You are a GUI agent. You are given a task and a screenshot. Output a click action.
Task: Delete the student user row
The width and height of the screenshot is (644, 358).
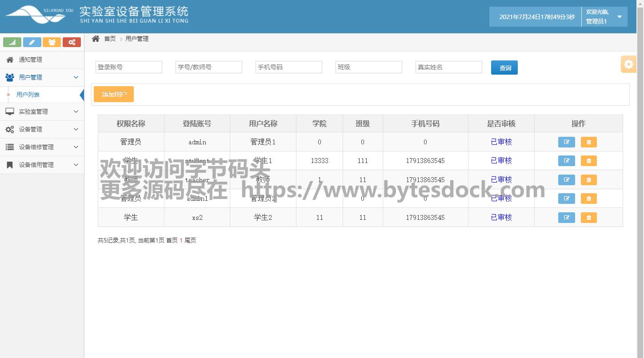click(x=588, y=161)
